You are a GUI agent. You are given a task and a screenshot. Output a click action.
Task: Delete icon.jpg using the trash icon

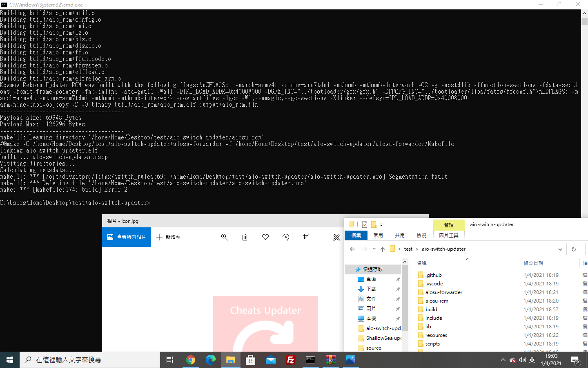coord(245,237)
